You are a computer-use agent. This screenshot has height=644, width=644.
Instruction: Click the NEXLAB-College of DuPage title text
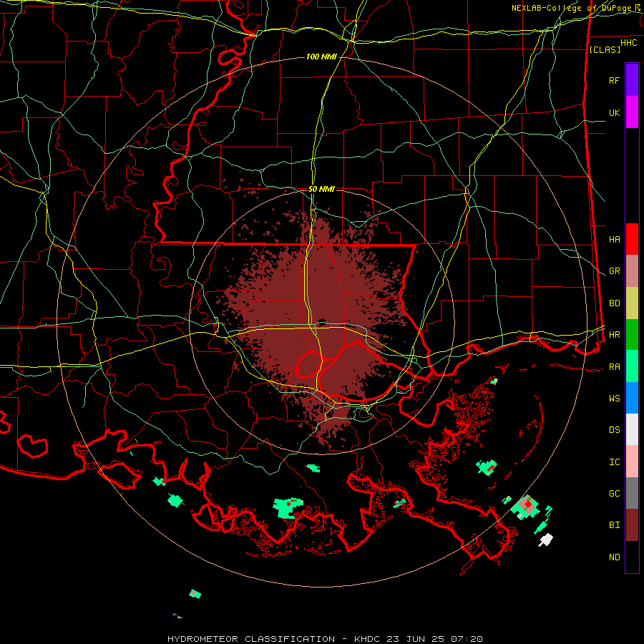point(571,8)
